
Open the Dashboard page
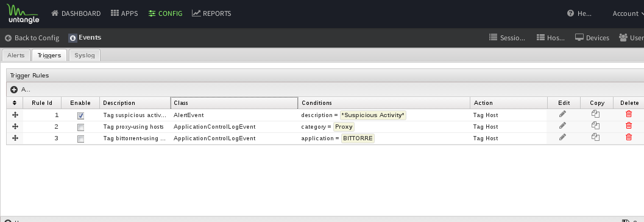pyautogui.click(x=76, y=13)
